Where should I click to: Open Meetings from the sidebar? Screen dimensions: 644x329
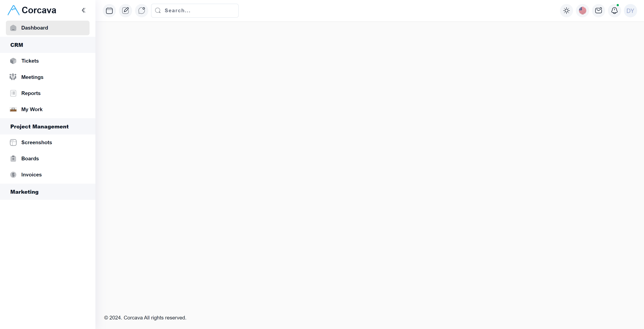(x=32, y=77)
